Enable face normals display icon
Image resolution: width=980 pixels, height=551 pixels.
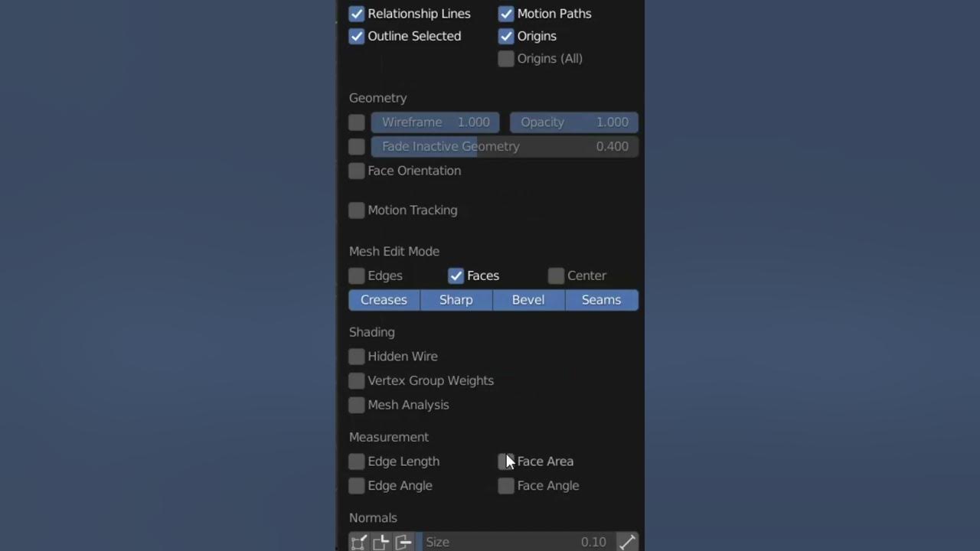[403, 542]
